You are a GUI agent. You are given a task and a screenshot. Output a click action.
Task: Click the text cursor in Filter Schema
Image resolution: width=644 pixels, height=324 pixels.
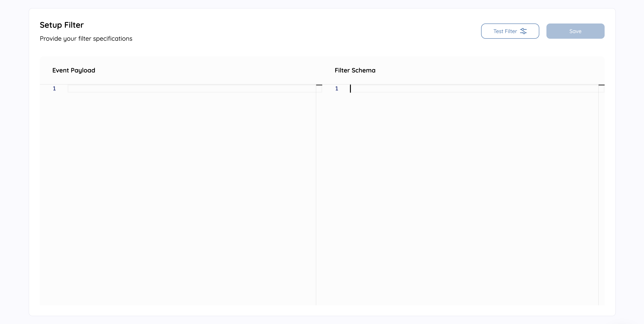(350, 89)
